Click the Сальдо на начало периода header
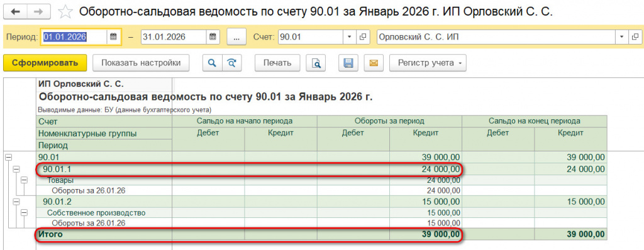The height and width of the screenshot is (250, 644). (245, 121)
